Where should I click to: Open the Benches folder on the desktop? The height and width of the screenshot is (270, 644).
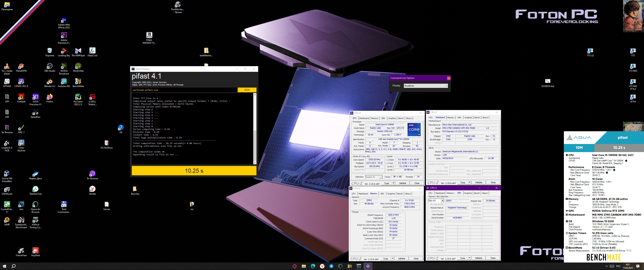pyautogui.click(x=135, y=190)
